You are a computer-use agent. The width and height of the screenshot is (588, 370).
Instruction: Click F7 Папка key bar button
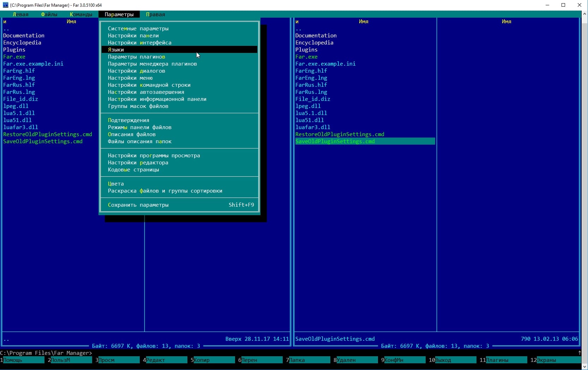coord(308,360)
